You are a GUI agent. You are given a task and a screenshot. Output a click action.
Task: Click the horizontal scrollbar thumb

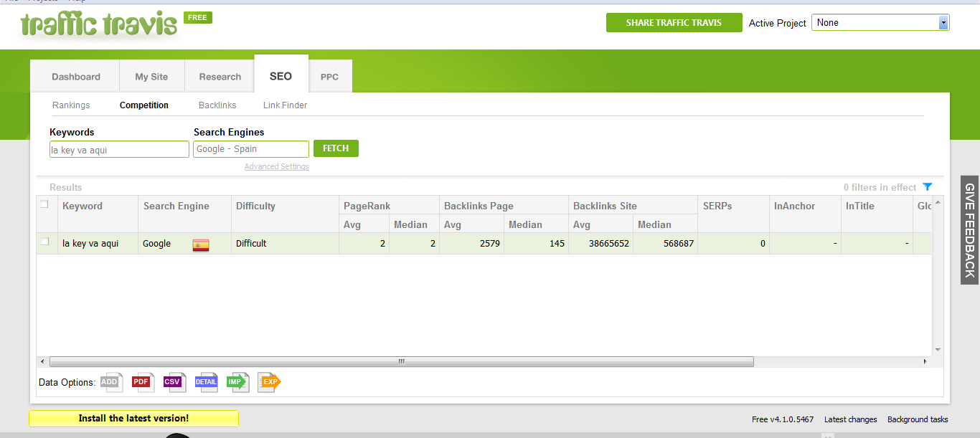coord(402,362)
